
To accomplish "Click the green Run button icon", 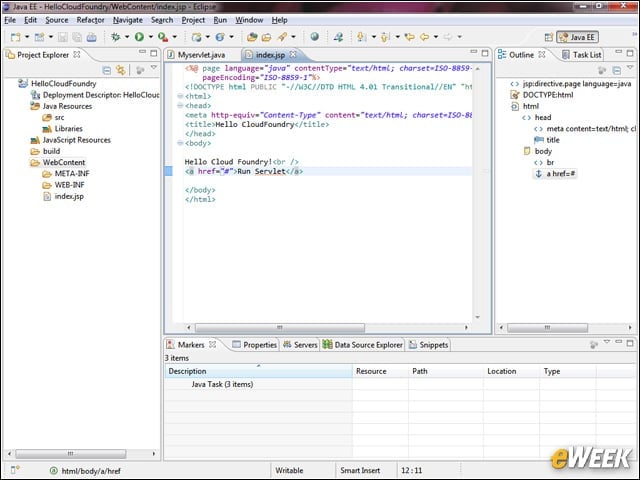I will click(139, 37).
